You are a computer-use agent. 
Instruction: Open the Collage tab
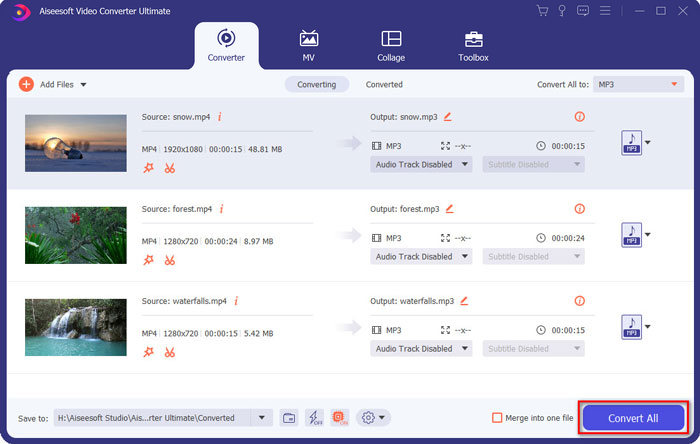tap(391, 46)
